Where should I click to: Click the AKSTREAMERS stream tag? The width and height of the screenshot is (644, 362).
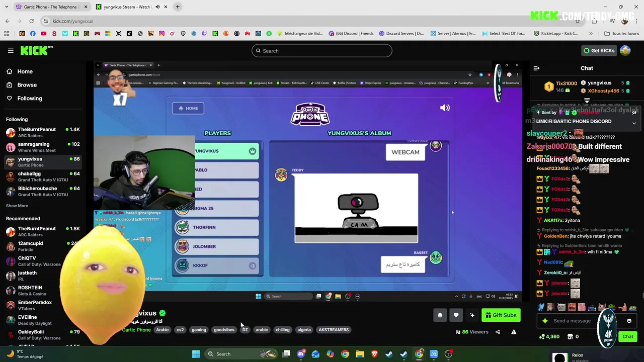[x=334, y=330]
